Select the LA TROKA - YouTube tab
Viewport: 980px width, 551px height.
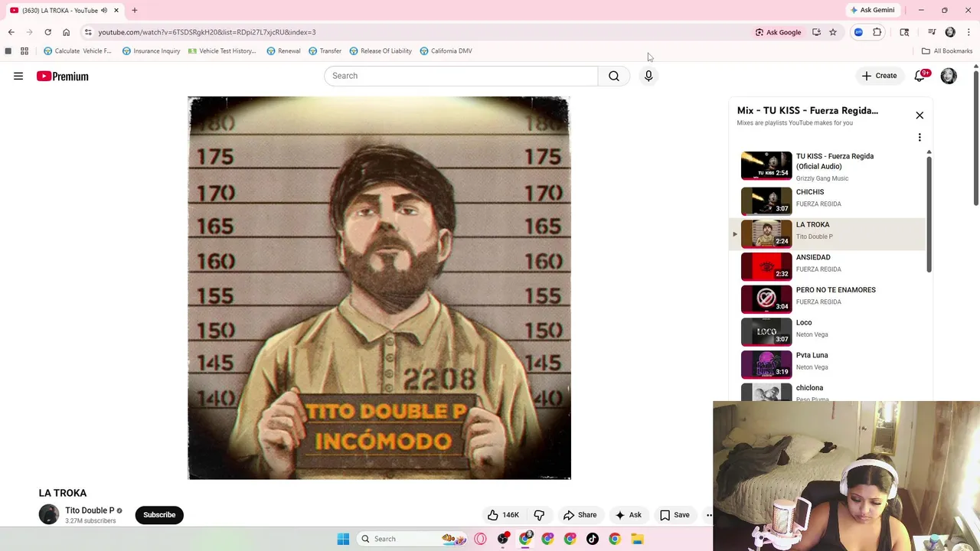tap(64, 11)
